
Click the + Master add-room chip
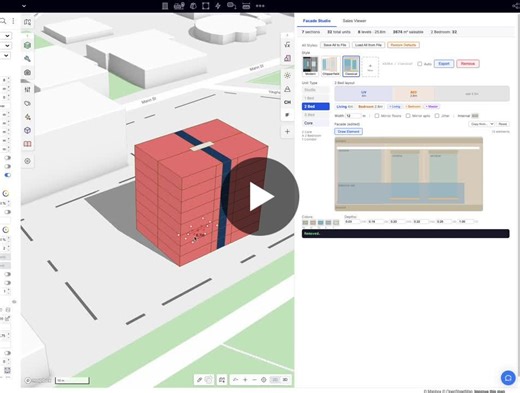click(x=432, y=106)
